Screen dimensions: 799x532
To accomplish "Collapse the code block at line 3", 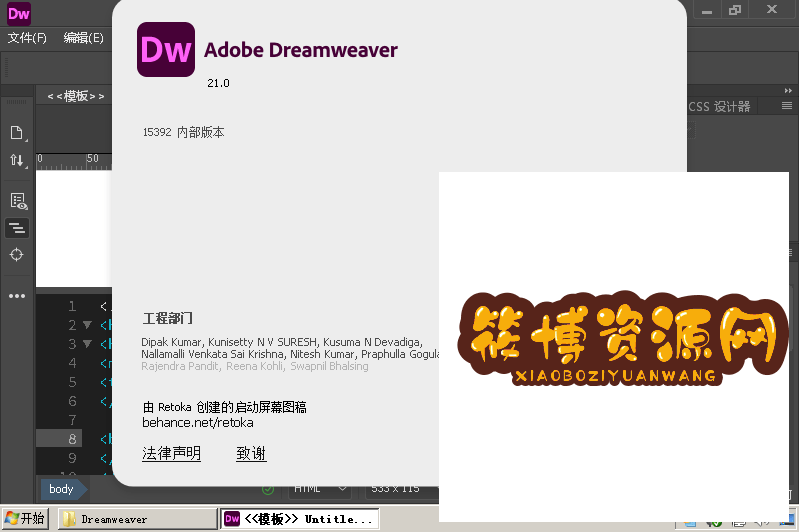I will click(87, 343).
